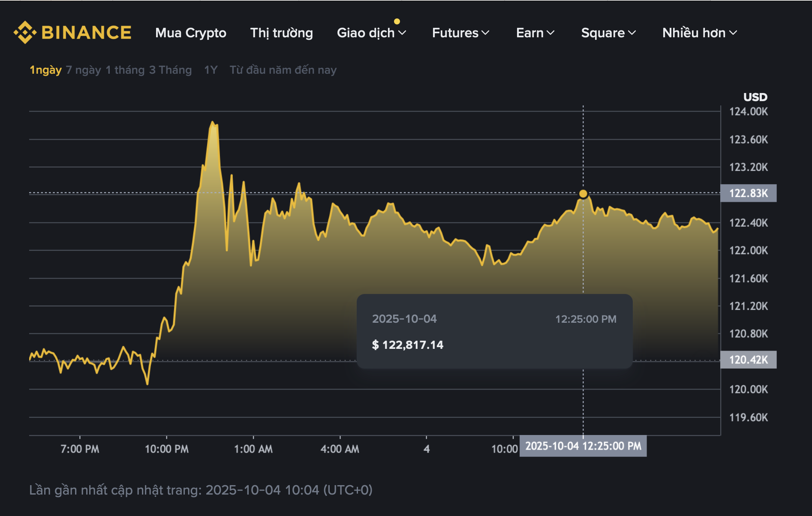Switch to the '3 Tháng' view
812x516 pixels.
pyautogui.click(x=170, y=69)
